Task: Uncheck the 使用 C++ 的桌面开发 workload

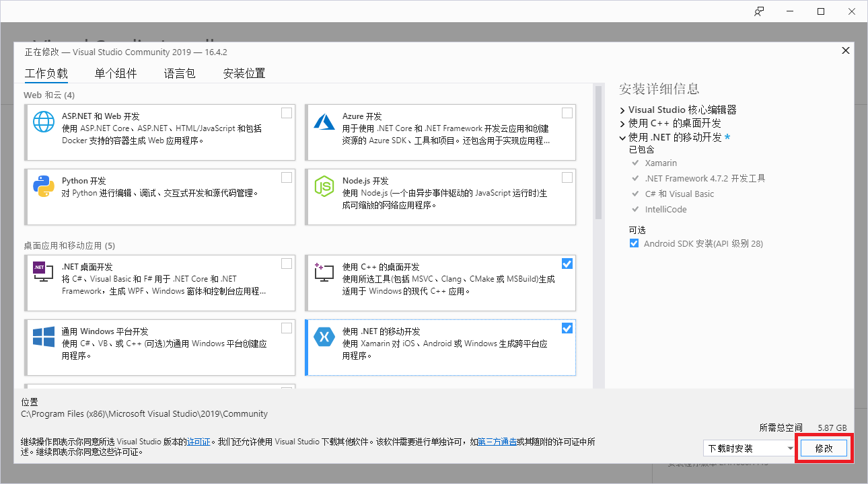Action: tap(567, 264)
